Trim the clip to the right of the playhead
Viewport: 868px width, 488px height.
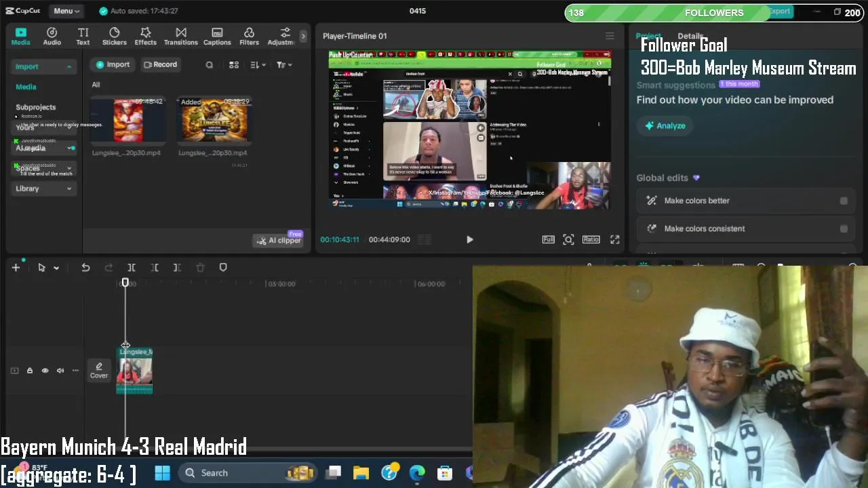(x=177, y=268)
